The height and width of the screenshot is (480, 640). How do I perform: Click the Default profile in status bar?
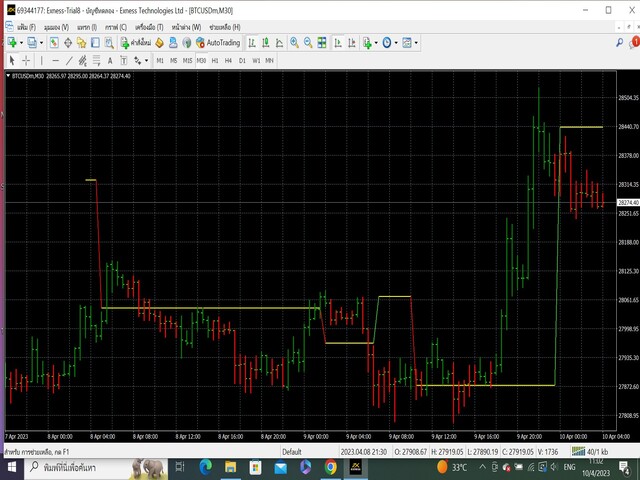tap(292, 452)
